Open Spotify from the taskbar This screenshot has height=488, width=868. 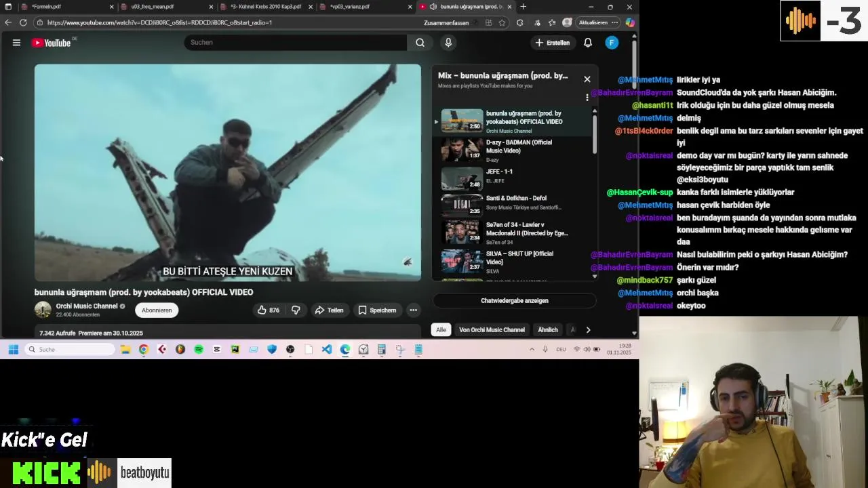coord(199,349)
